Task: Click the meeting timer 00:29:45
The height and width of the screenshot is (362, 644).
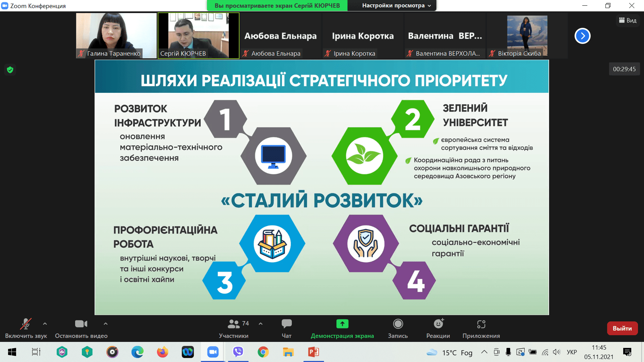Action: [x=624, y=69]
